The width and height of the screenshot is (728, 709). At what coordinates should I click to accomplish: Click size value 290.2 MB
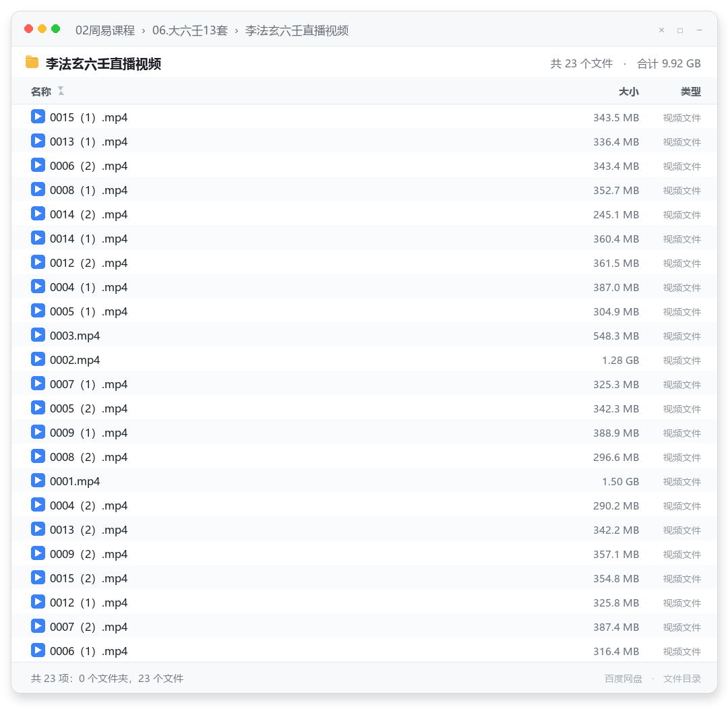(x=616, y=506)
